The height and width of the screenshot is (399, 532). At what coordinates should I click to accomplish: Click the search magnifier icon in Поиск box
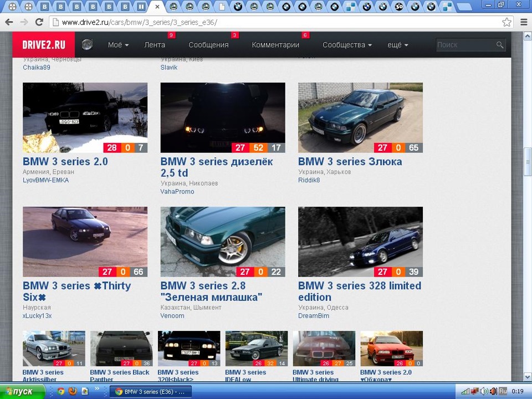click(x=499, y=45)
